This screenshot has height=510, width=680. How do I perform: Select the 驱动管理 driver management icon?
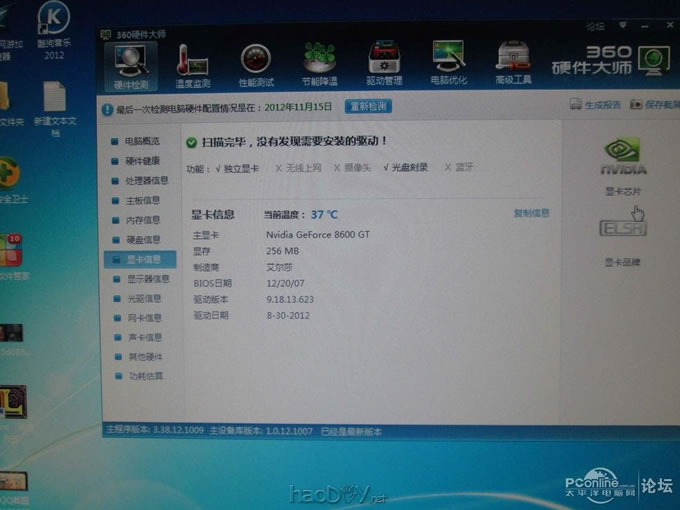pyautogui.click(x=384, y=63)
